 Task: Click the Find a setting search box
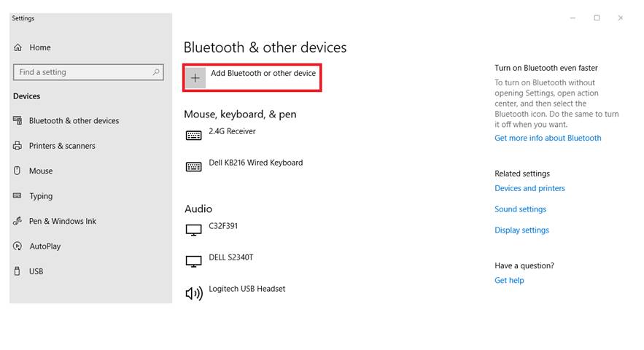(x=82, y=72)
